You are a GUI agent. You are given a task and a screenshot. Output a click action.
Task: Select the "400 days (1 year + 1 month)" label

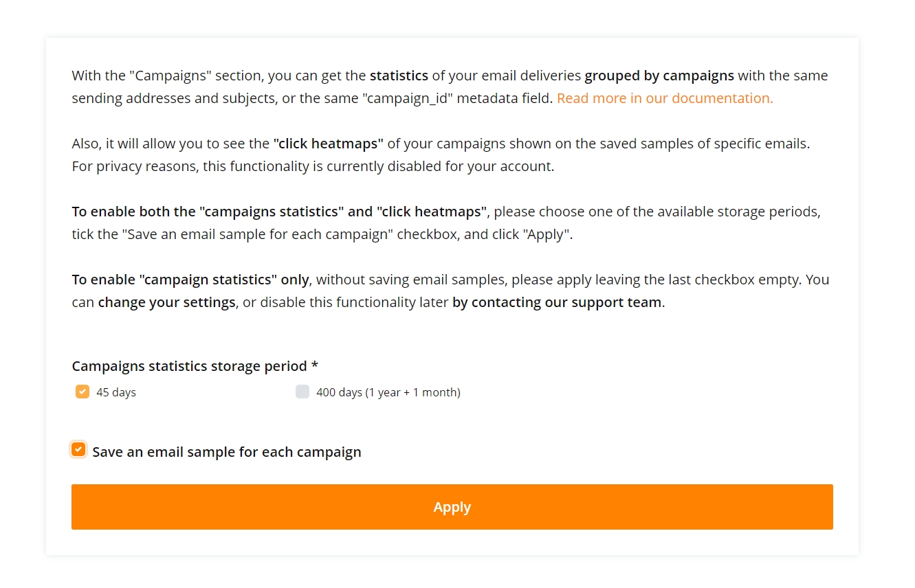click(388, 392)
